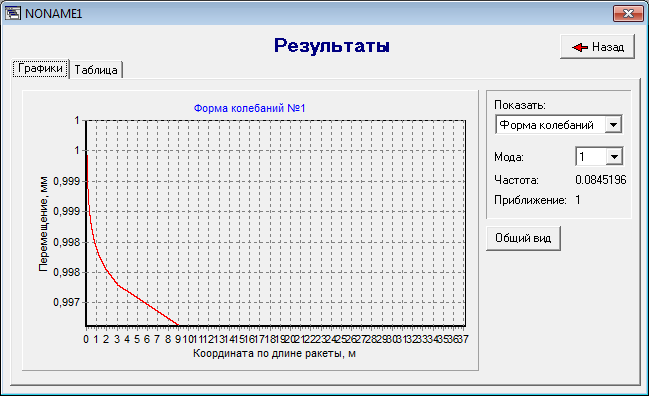Click the 0,997 y-axis tick label

click(66, 302)
